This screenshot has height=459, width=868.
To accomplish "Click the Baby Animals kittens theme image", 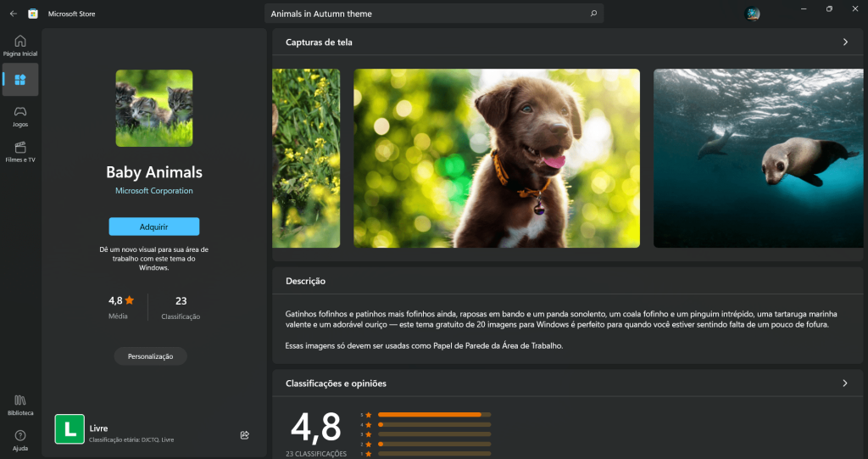I will pos(154,108).
